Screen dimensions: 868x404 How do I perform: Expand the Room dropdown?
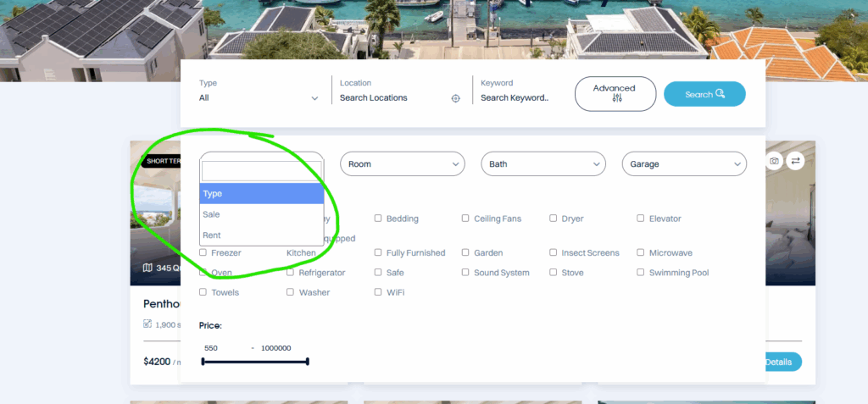tap(402, 164)
